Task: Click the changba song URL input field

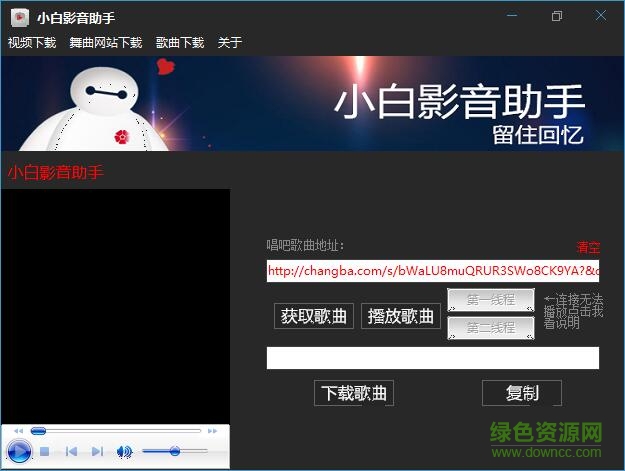Action: (x=432, y=271)
